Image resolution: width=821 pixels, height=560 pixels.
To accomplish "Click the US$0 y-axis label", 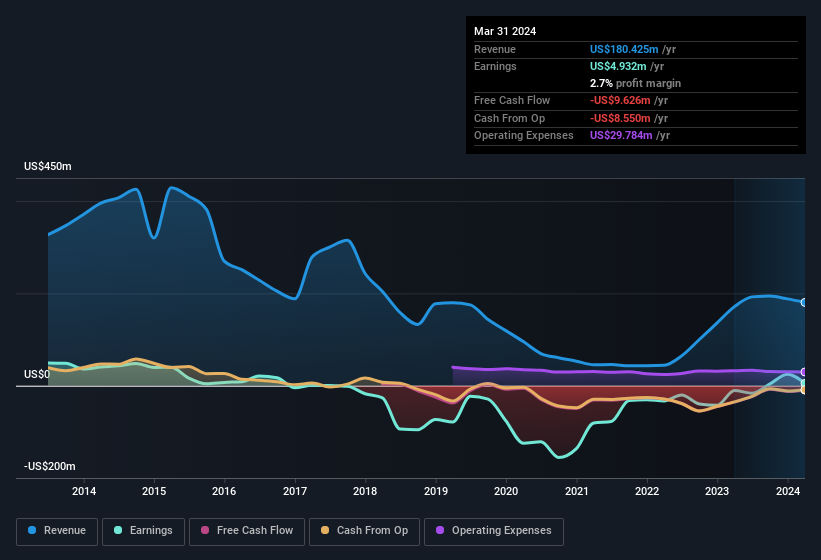I will 37,375.
